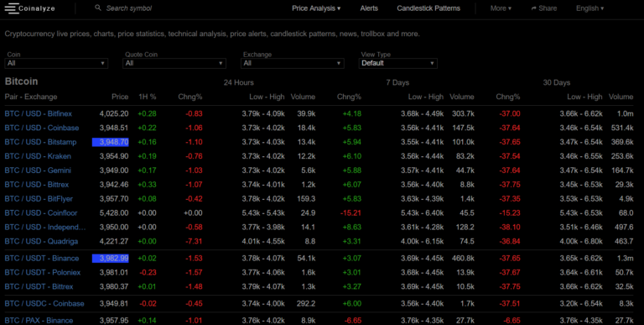Click Kraken 7-day change +6.10
The width and height of the screenshot is (644, 325).
click(352, 156)
